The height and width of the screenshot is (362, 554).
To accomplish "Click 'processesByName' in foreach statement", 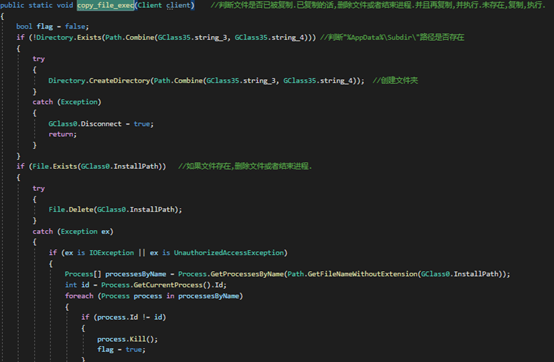I will [208, 296].
